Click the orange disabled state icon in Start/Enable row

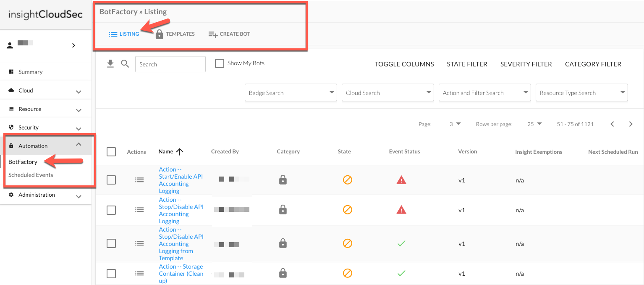pos(347,180)
